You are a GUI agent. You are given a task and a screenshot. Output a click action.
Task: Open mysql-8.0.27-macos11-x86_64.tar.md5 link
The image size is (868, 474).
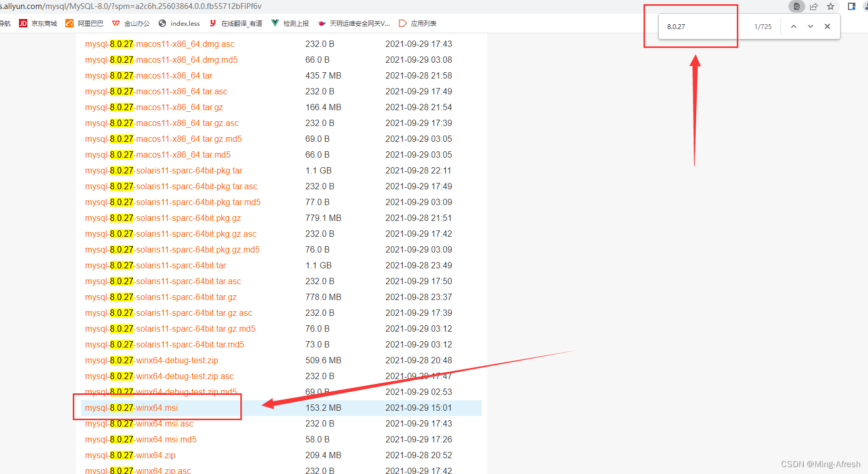tap(158, 154)
